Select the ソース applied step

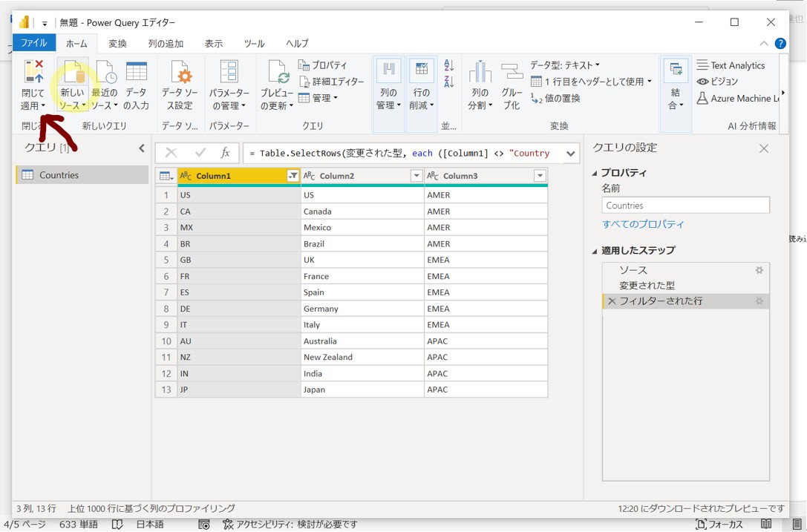(x=685, y=270)
